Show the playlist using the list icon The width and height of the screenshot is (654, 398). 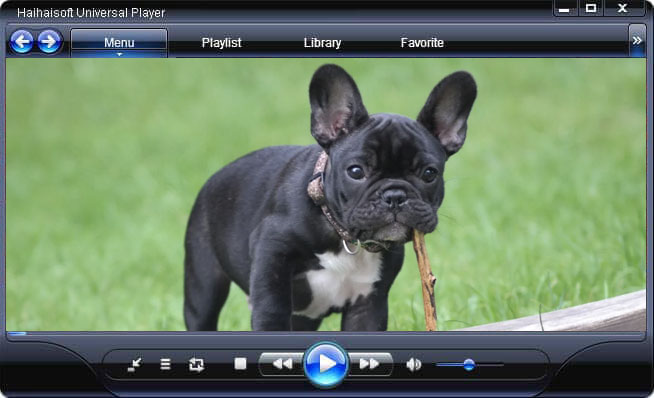pos(166,365)
